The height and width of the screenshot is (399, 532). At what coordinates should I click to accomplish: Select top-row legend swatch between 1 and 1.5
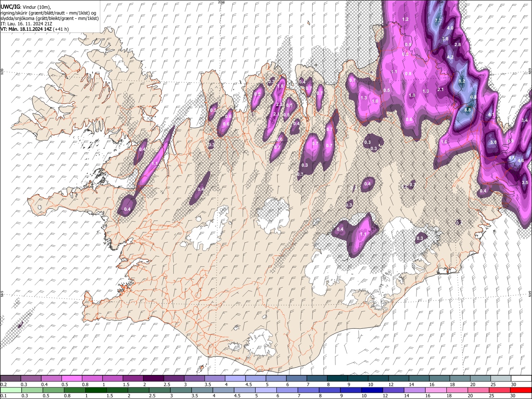click(113, 379)
